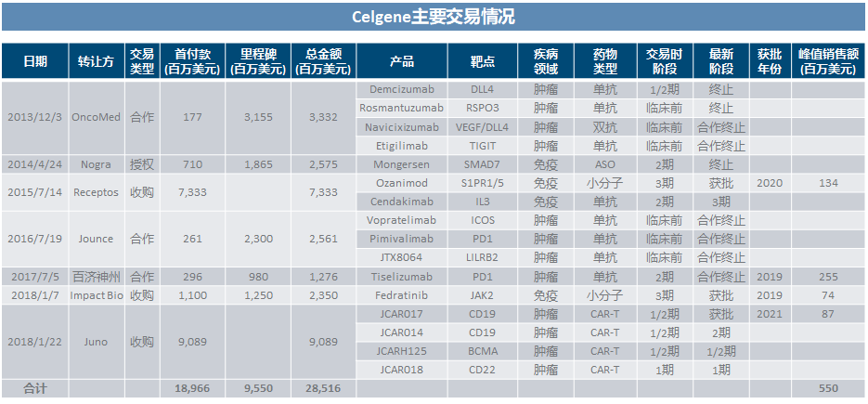This screenshot has width=868, height=404.
Task: Select the '首付款(百万美元)' column header
Action: coord(192,61)
